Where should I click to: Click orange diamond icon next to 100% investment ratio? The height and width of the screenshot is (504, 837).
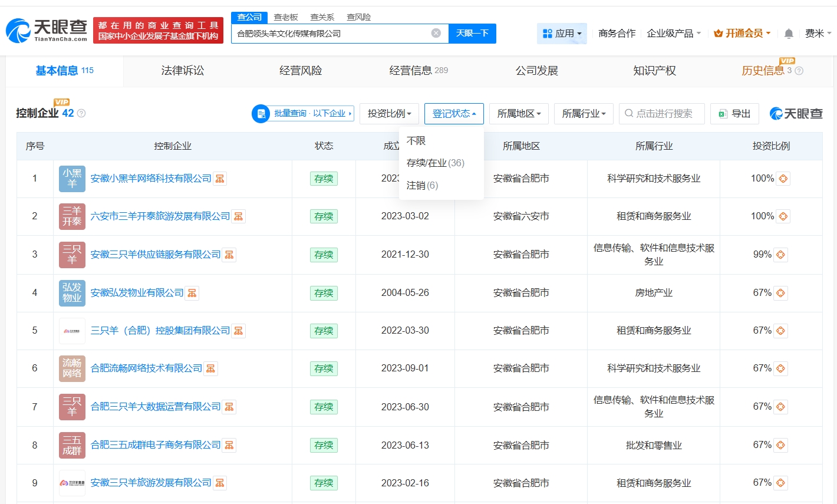pos(782,178)
